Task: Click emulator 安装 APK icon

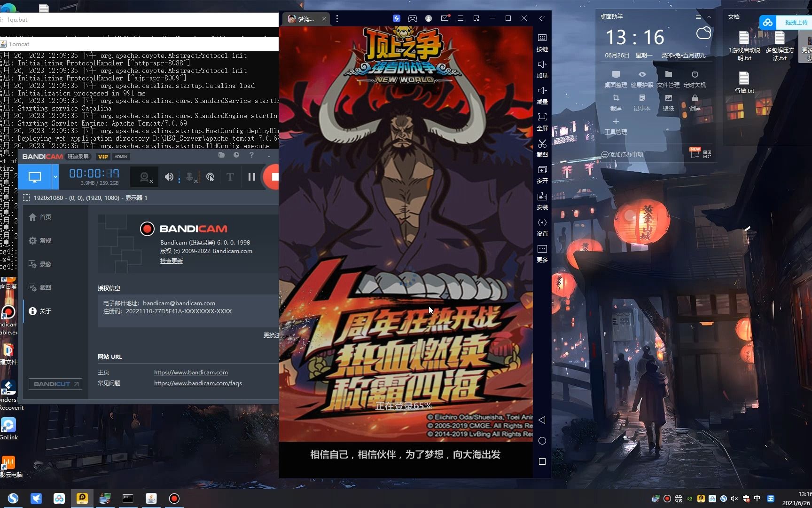Action: click(x=542, y=200)
